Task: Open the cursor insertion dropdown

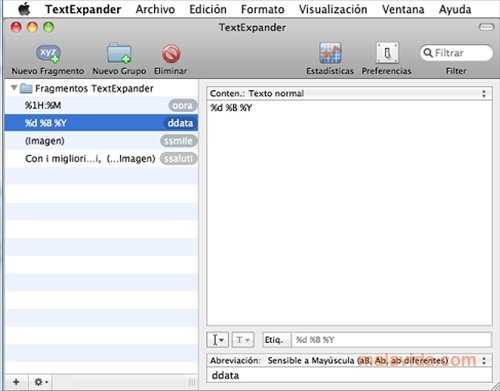Action: tap(218, 340)
